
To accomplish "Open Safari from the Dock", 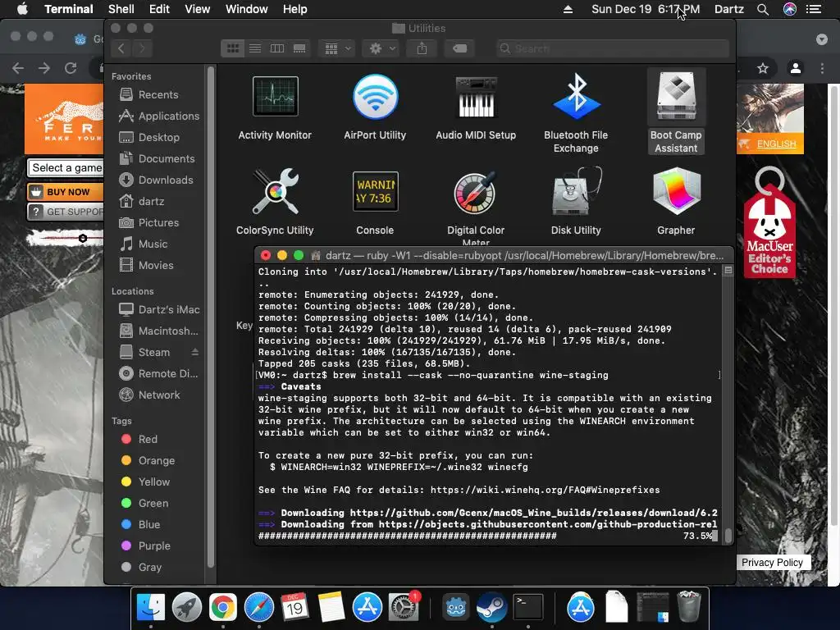I will [258, 607].
